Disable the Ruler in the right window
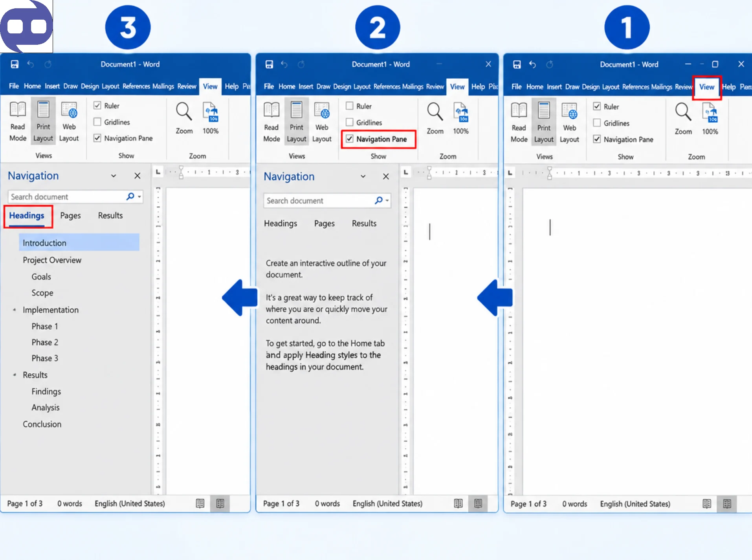This screenshot has width=752, height=560. click(597, 106)
